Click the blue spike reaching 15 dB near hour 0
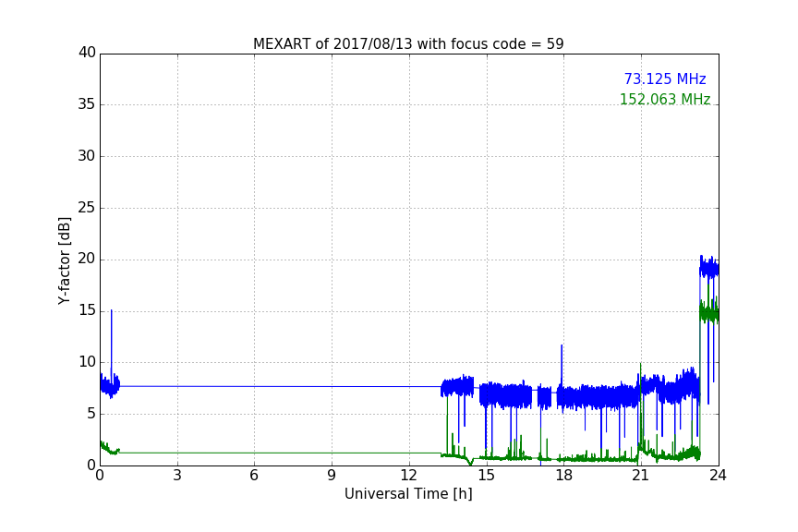The height and width of the screenshot is (532, 798). click(x=112, y=341)
